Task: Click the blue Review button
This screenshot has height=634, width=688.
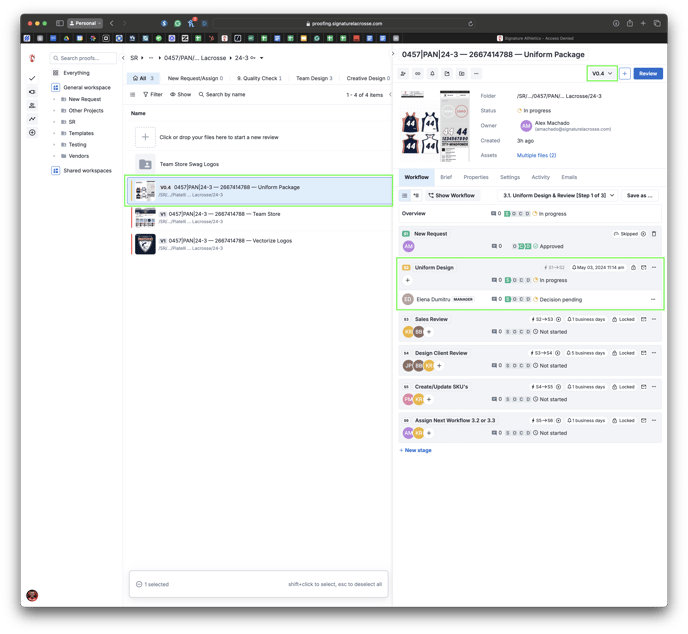Action: [647, 74]
